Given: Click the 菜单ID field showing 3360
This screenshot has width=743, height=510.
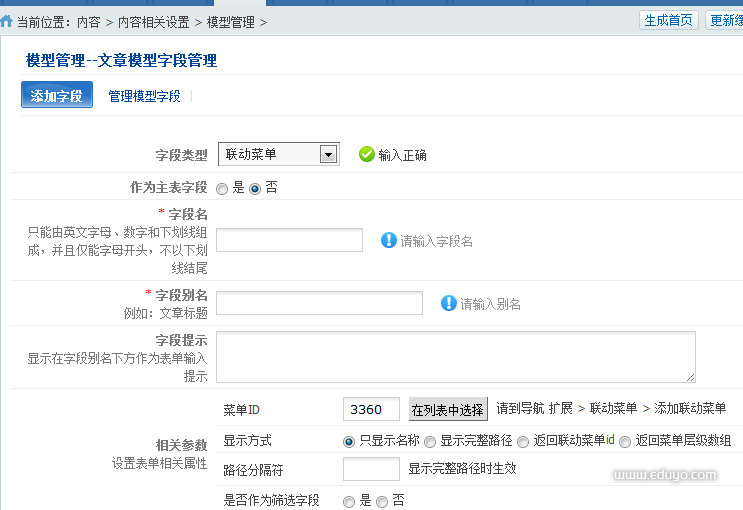Looking at the screenshot, I should [371, 409].
